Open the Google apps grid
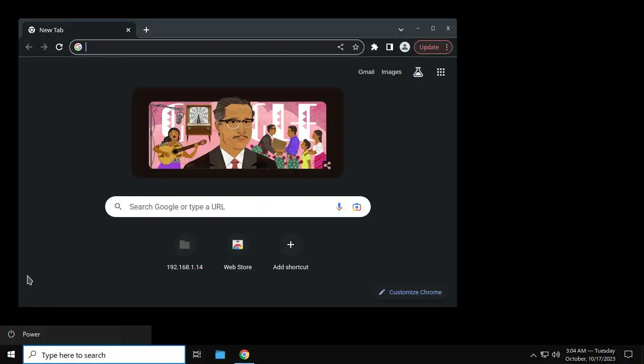644x364 pixels. coord(441,72)
